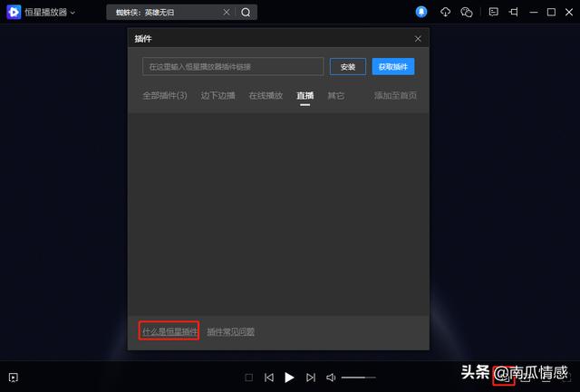The width and height of the screenshot is (580, 392).
Task: Maximize the player window
Action: coord(551,12)
